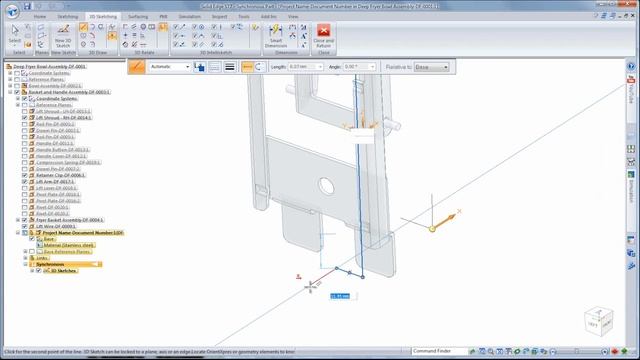Expand the top-level Reference Planes node
The width and height of the screenshot is (640, 360).
coord(10,80)
